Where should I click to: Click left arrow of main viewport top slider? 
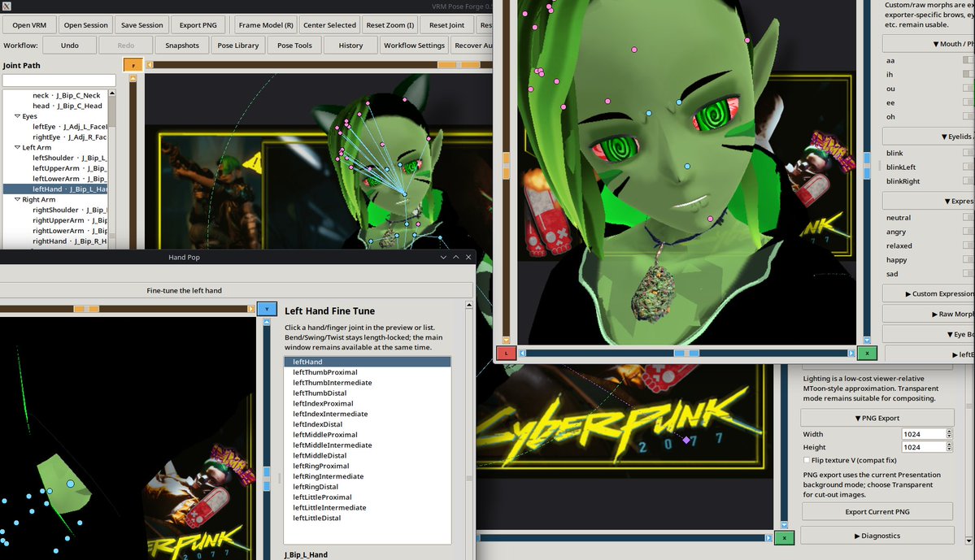(150, 65)
